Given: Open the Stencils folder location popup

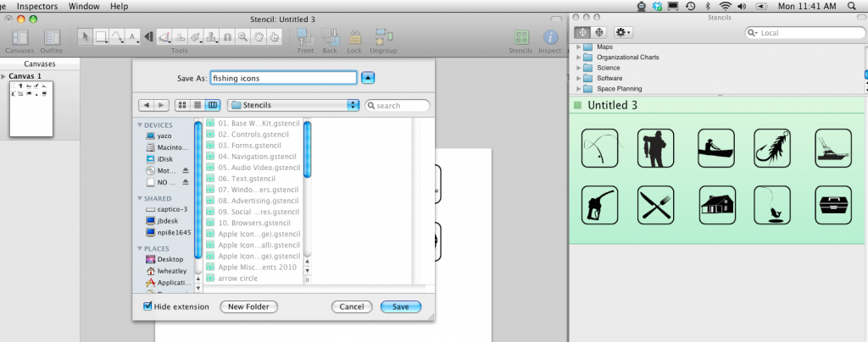Looking at the screenshot, I should [293, 105].
